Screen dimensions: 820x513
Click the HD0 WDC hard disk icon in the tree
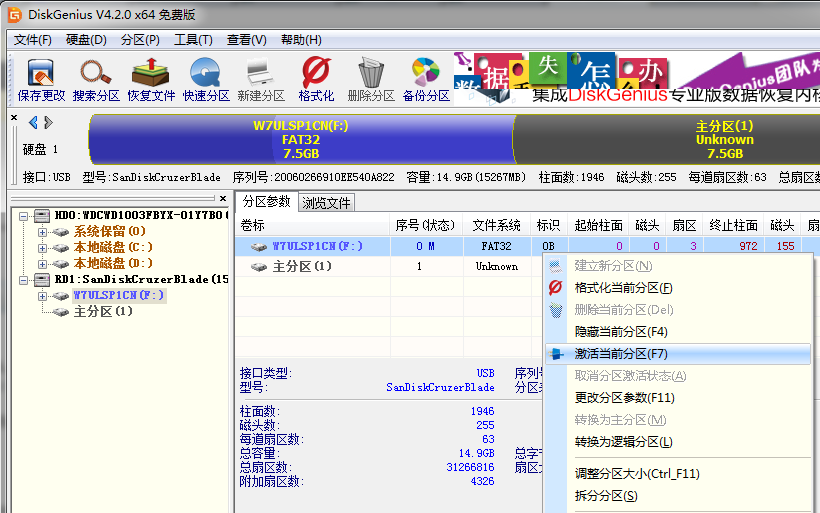point(42,215)
